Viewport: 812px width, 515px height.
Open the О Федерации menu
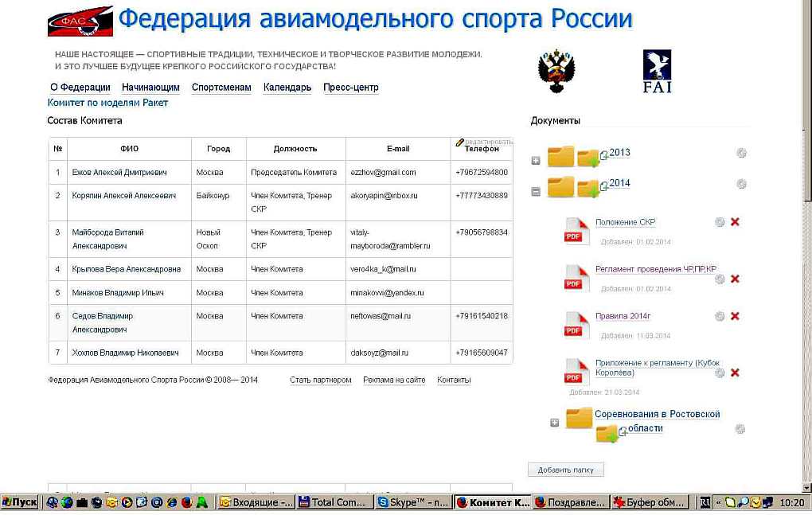[80, 88]
